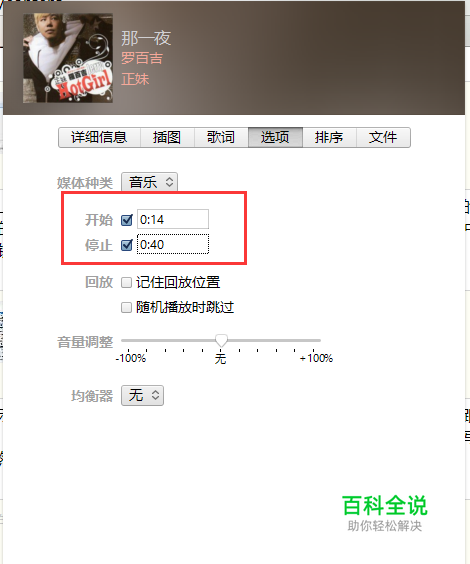Open the 歌词 tab

tap(221, 137)
